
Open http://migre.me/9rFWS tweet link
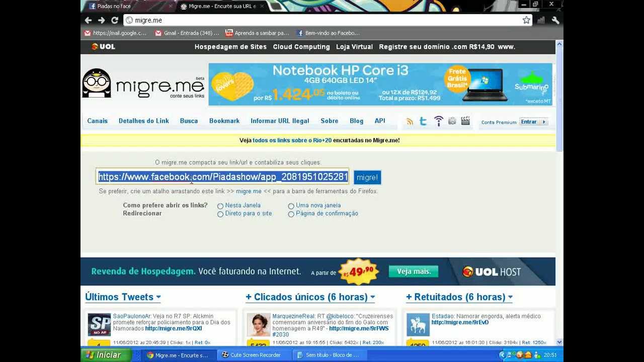[359, 328]
